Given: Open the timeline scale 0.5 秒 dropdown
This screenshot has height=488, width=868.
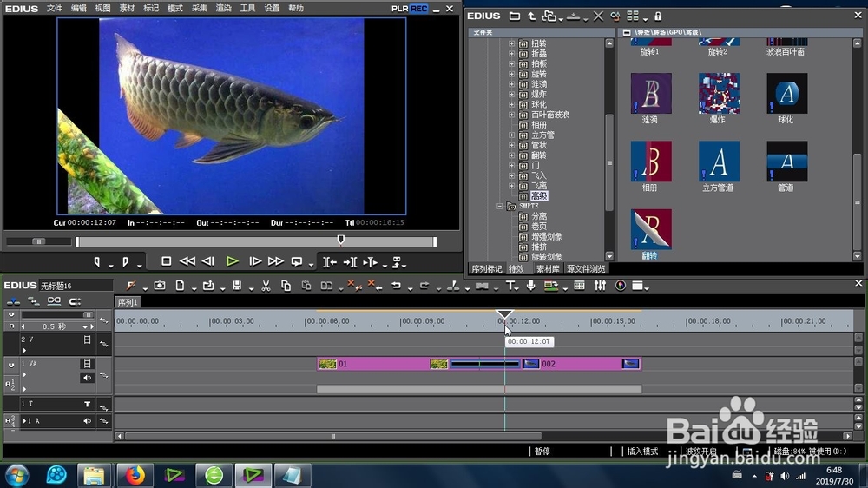Looking at the screenshot, I should tap(86, 326).
